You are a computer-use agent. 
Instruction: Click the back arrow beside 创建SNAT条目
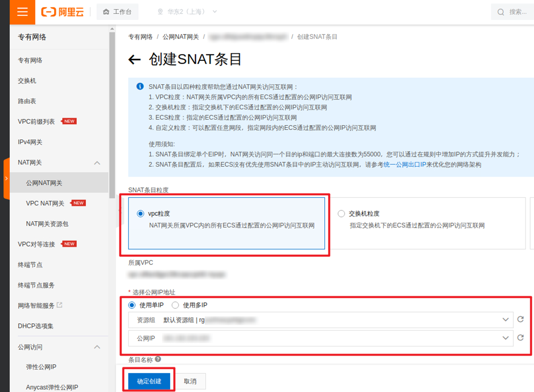[135, 60]
